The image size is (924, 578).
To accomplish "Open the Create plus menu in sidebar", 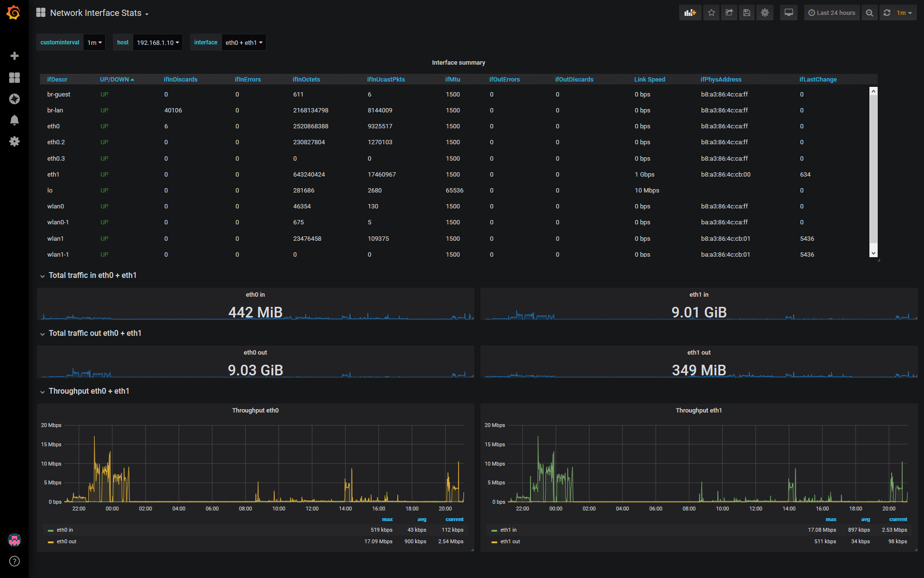I will click(x=14, y=56).
